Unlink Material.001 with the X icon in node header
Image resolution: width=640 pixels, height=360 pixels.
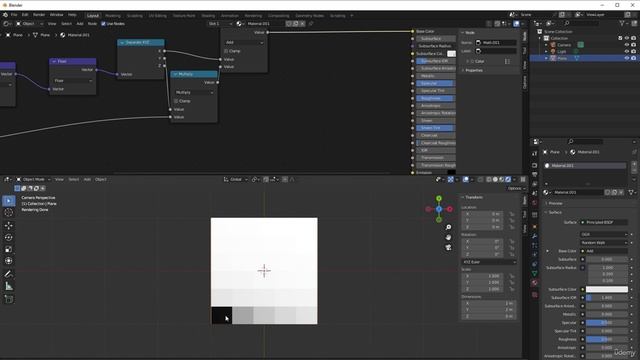302,24
